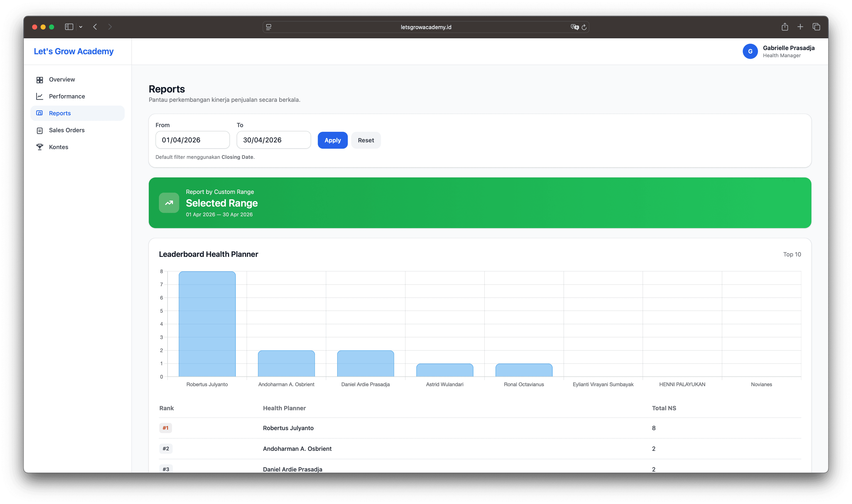Click the Reports icon in sidebar
The image size is (852, 504).
[40, 113]
